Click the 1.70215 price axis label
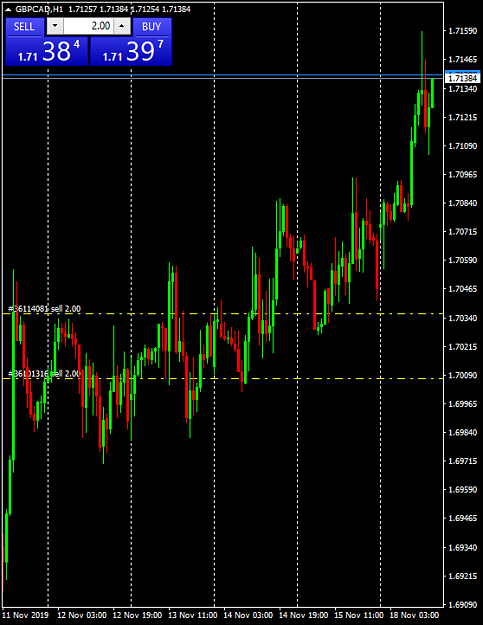The width and height of the screenshot is (483, 625). 463,347
